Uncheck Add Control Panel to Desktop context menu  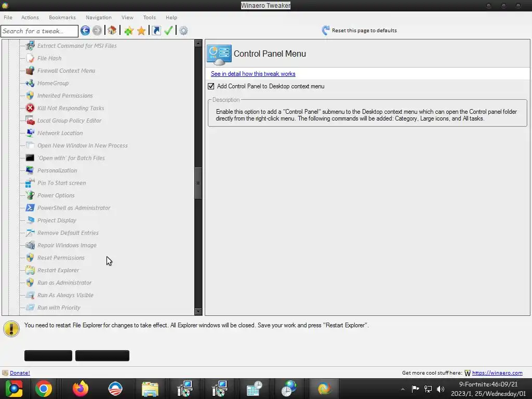[211, 86]
